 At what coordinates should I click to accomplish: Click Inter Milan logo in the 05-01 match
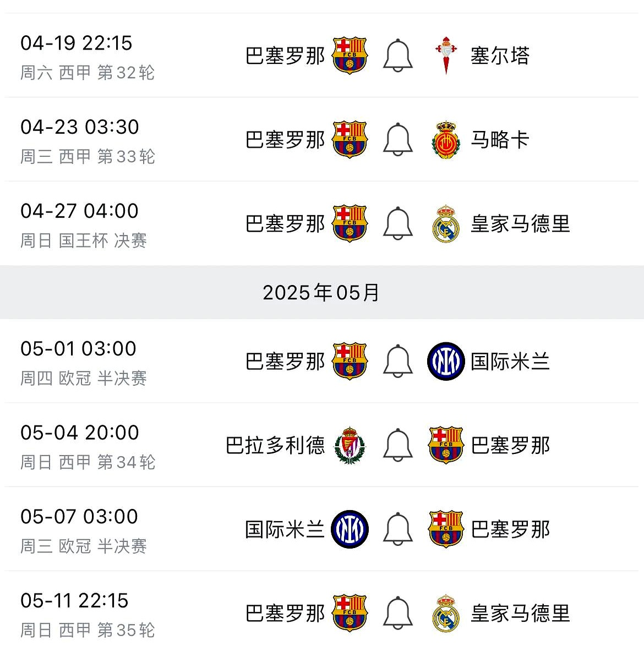(x=445, y=362)
